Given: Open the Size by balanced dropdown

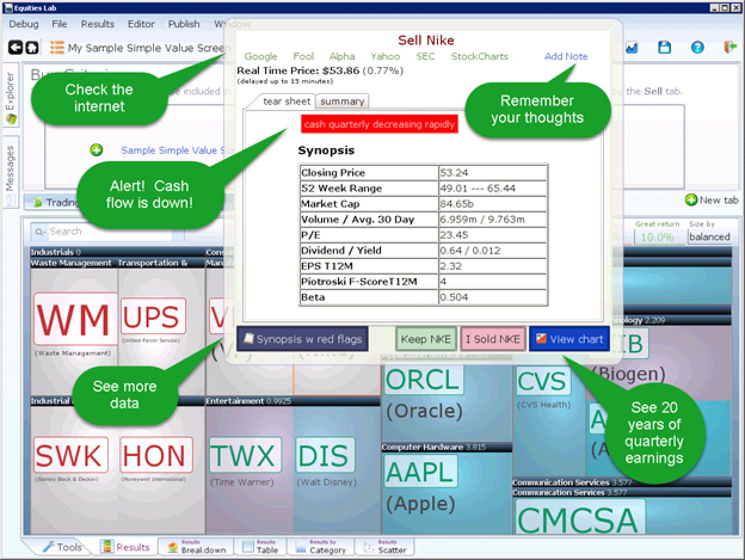Looking at the screenshot, I should 709,236.
